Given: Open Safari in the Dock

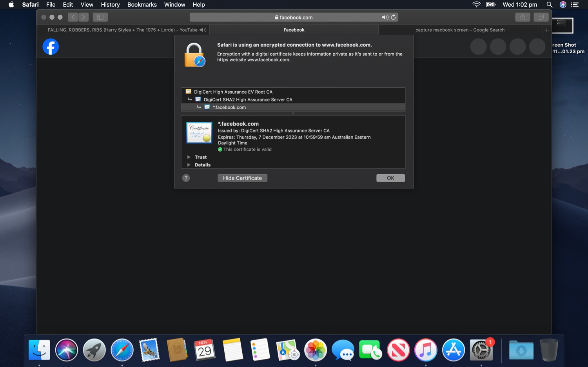Looking at the screenshot, I should pos(122,350).
